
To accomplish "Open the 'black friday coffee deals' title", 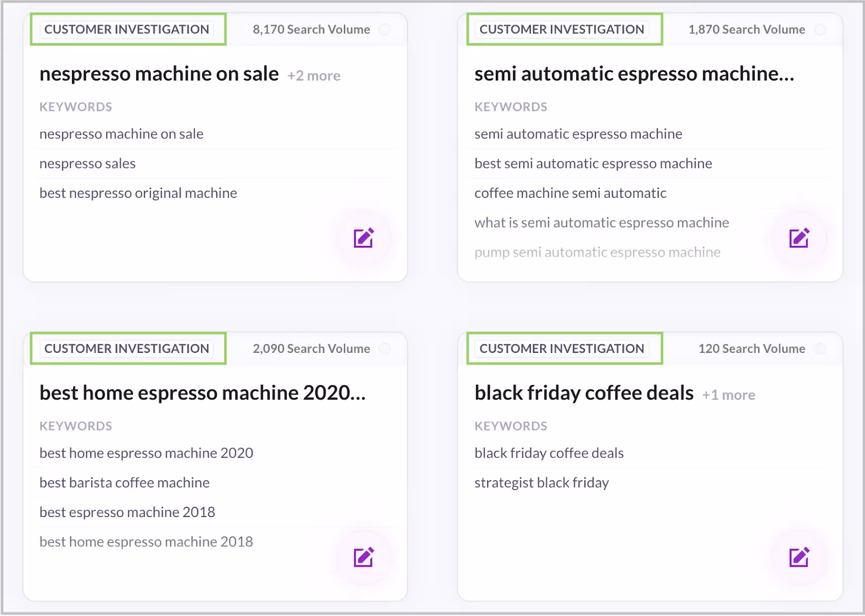I will [x=584, y=393].
